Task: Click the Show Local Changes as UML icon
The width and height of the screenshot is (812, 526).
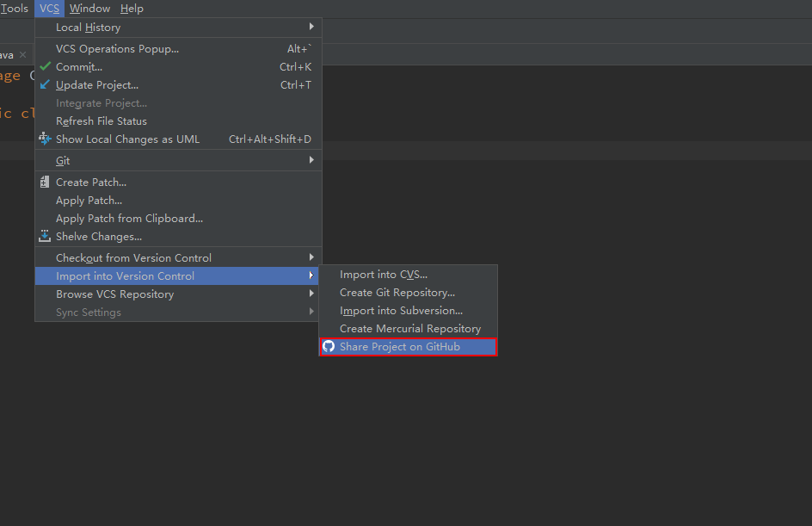Action: (x=45, y=139)
